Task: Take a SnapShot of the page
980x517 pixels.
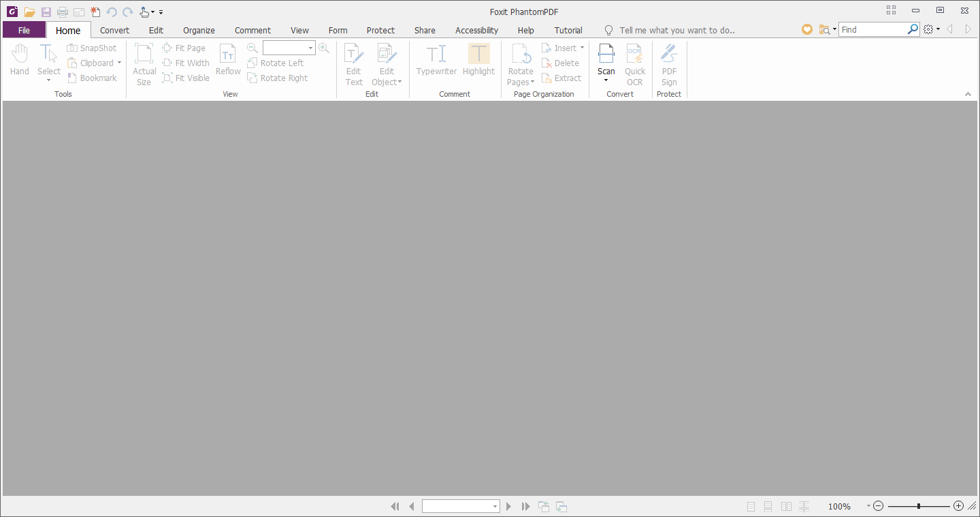Action: point(92,48)
